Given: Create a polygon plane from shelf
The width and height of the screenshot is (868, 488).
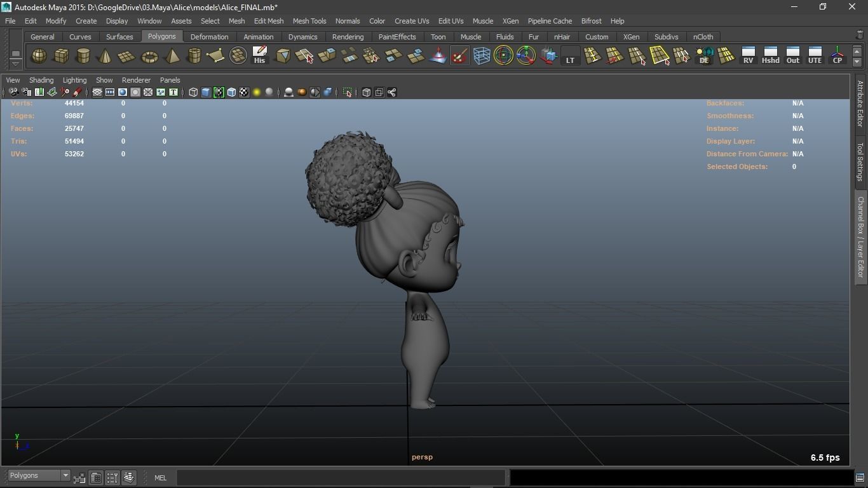Looking at the screenshot, I should point(127,57).
